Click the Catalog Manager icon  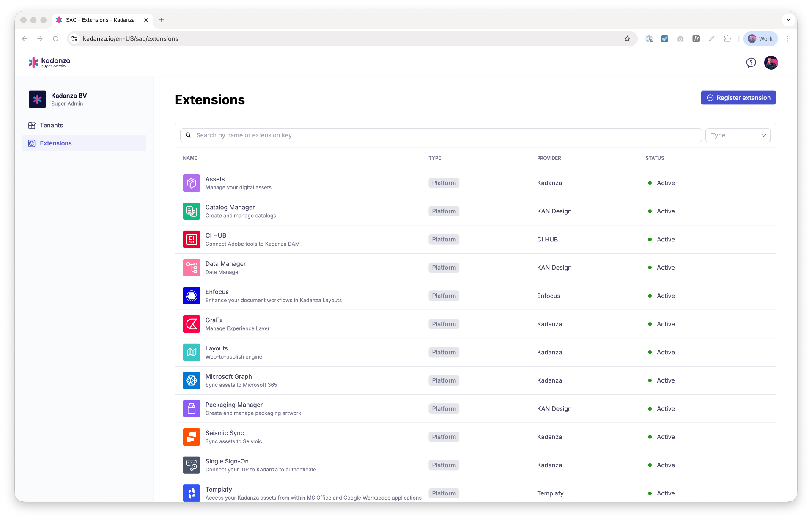(x=192, y=211)
